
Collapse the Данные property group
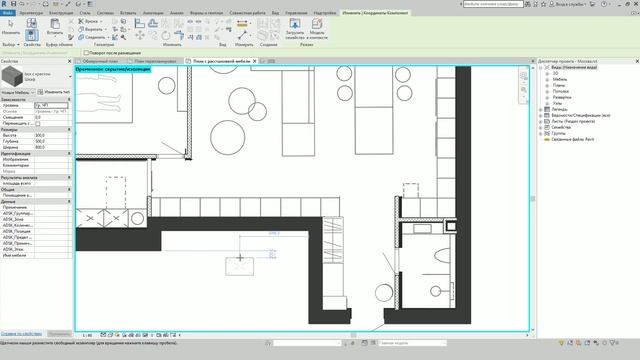(69, 202)
